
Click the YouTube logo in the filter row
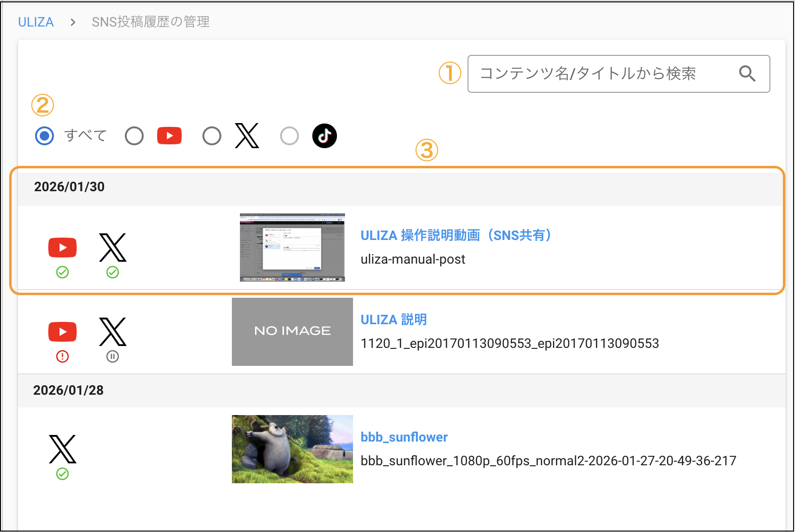click(169, 136)
